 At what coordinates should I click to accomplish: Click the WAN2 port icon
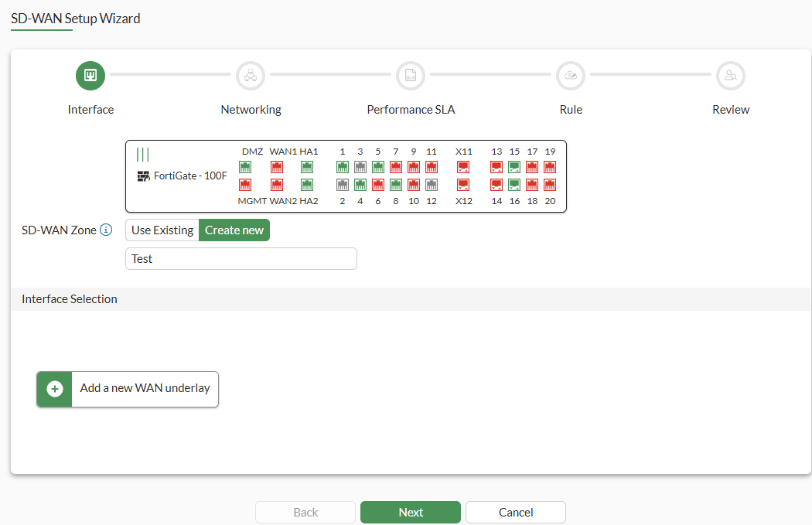[277, 185]
